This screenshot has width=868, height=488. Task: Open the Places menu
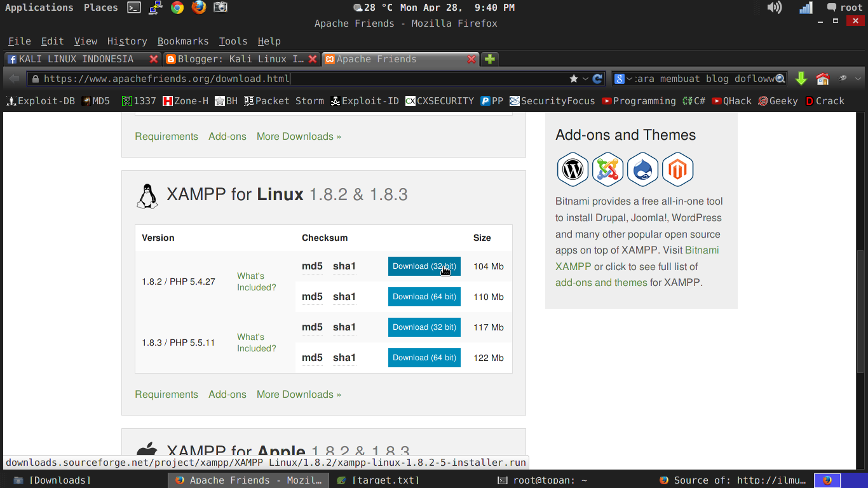click(x=101, y=8)
